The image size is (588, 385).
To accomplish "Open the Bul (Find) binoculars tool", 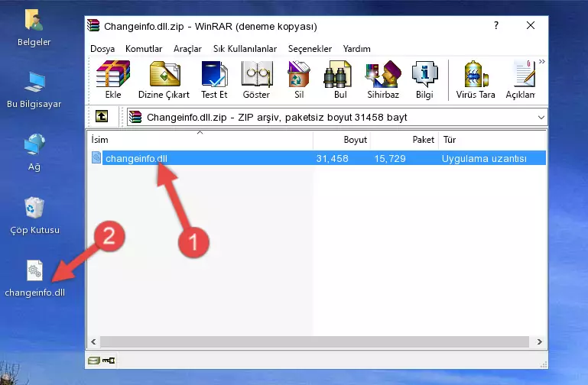I will 340,79.
